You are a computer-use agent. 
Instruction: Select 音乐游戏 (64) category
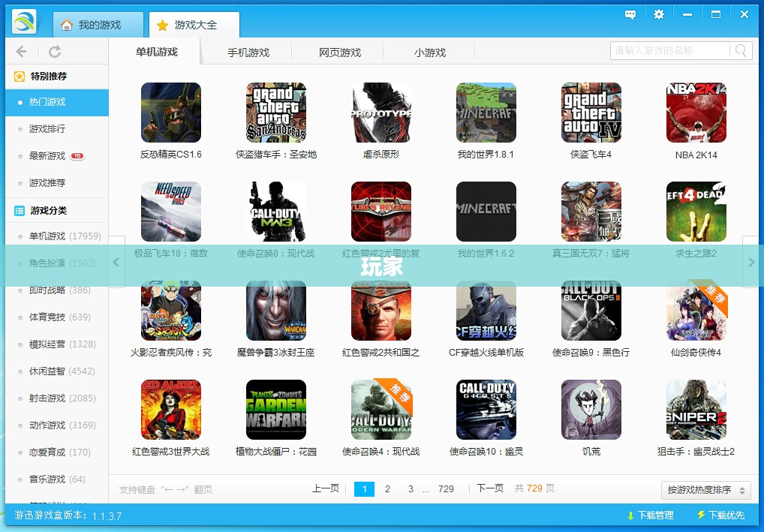pyautogui.click(x=57, y=480)
